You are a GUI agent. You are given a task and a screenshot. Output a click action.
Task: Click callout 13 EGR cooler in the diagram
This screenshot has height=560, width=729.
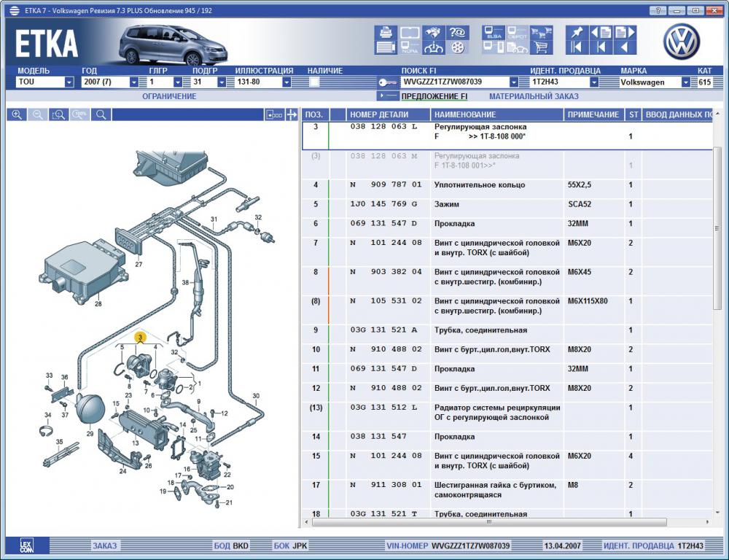[x=136, y=443]
